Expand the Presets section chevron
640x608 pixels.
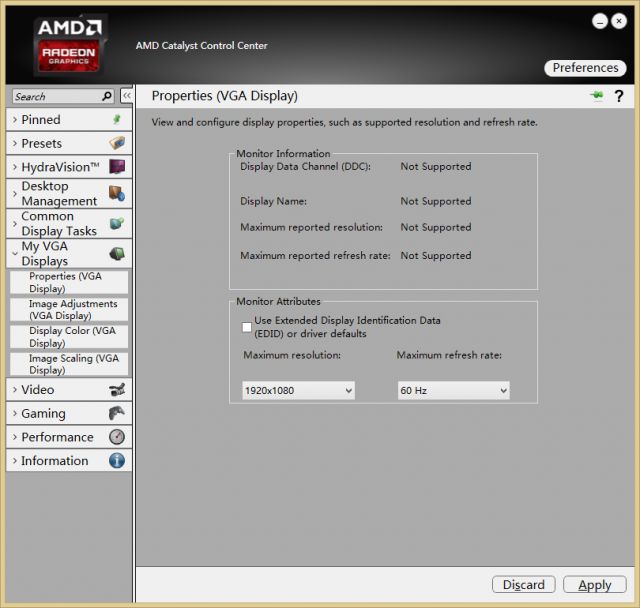15,143
